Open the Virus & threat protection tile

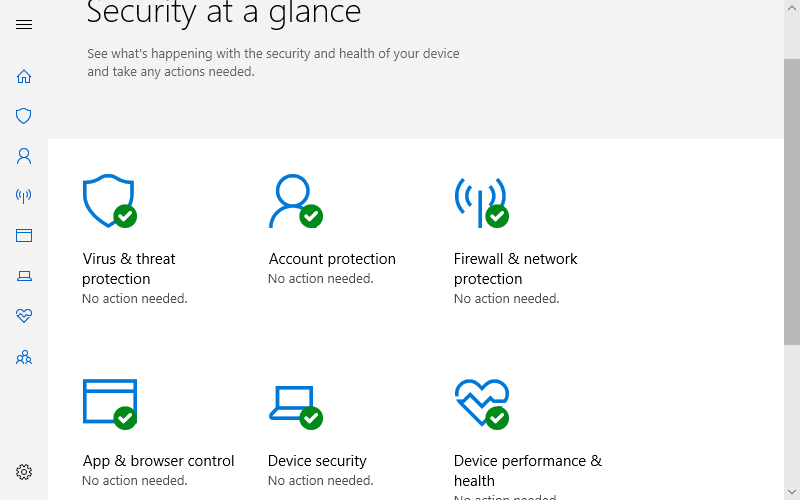pos(135,240)
